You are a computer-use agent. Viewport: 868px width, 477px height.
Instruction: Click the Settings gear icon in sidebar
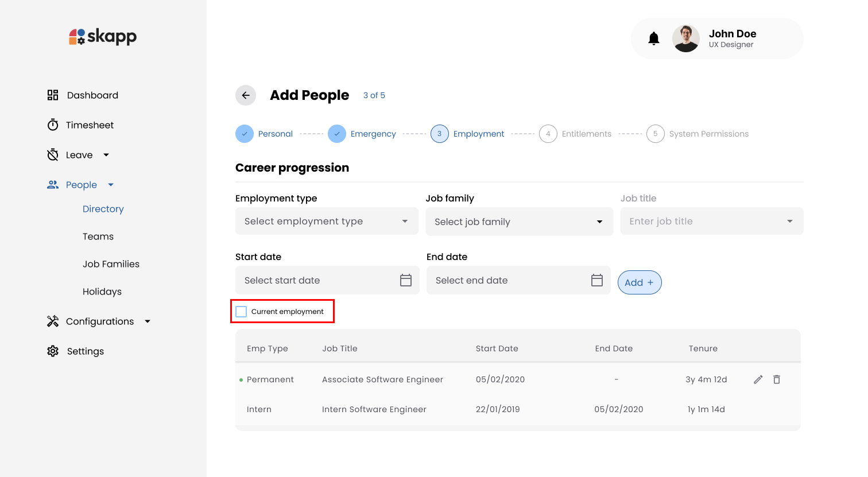(x=53, y=351)
